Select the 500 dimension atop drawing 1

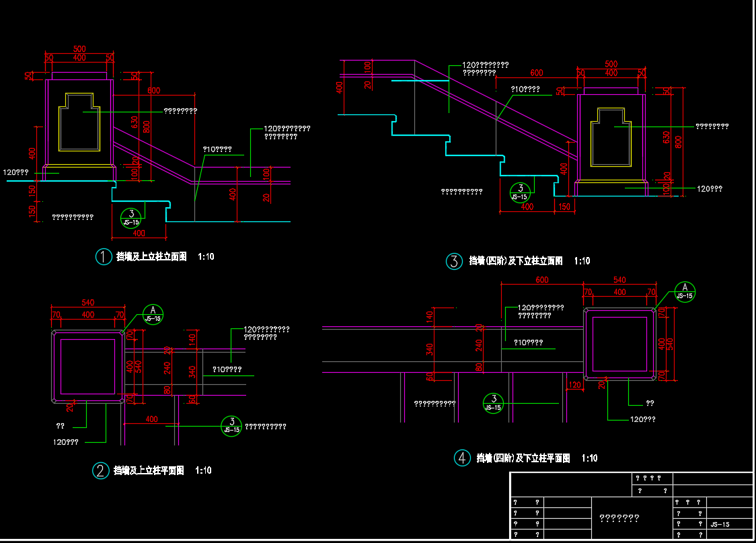(79, 48)
